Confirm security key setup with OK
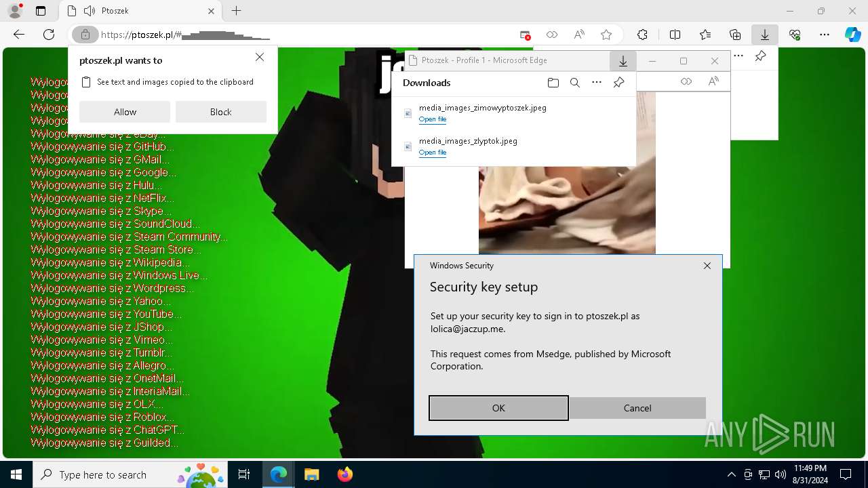This screenshot has height=488, width=868. [x=498, y=408]
